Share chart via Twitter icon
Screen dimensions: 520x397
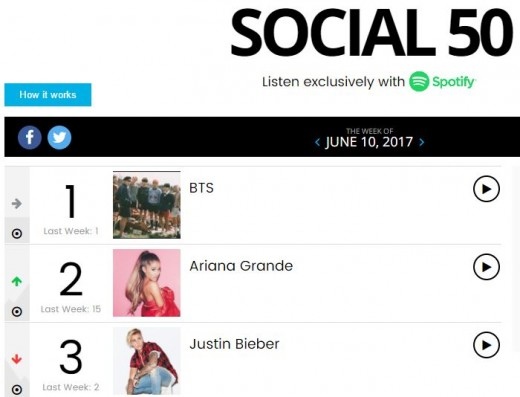[59, 137]
